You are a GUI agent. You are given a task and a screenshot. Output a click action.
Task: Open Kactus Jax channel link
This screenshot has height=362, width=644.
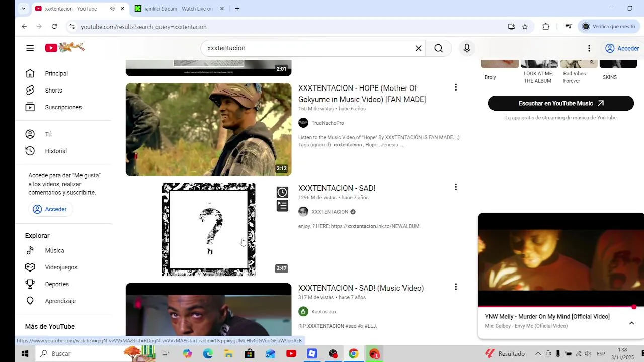point(324,312)
